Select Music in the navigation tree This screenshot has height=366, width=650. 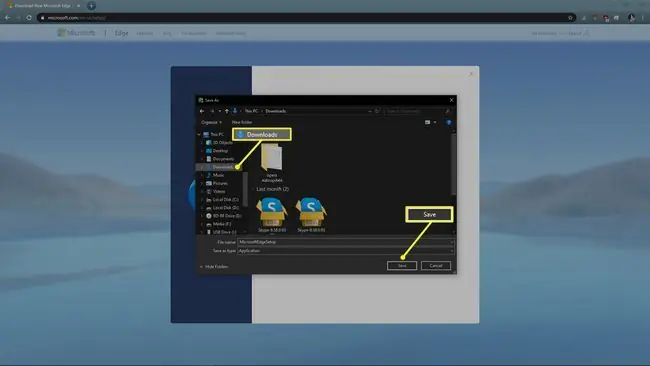coord(218,175)
